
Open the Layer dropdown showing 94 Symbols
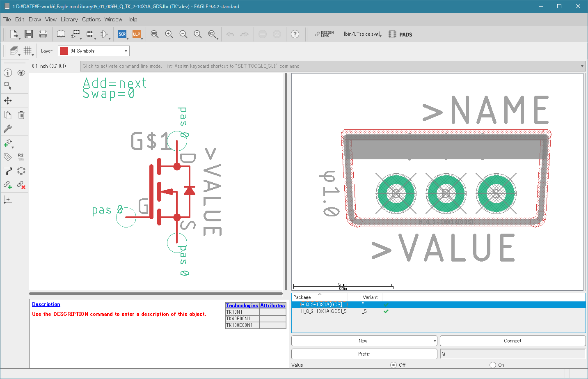(x=94, y=51)
